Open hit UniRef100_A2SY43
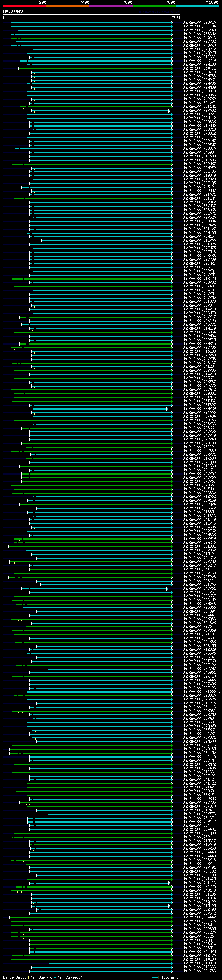Image resolution: width=222 pixels, height=980 pixels. click(199, 30)
